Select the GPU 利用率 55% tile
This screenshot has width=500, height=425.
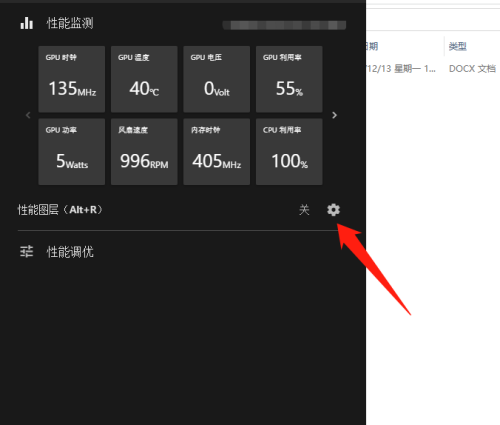pos(289,79)
